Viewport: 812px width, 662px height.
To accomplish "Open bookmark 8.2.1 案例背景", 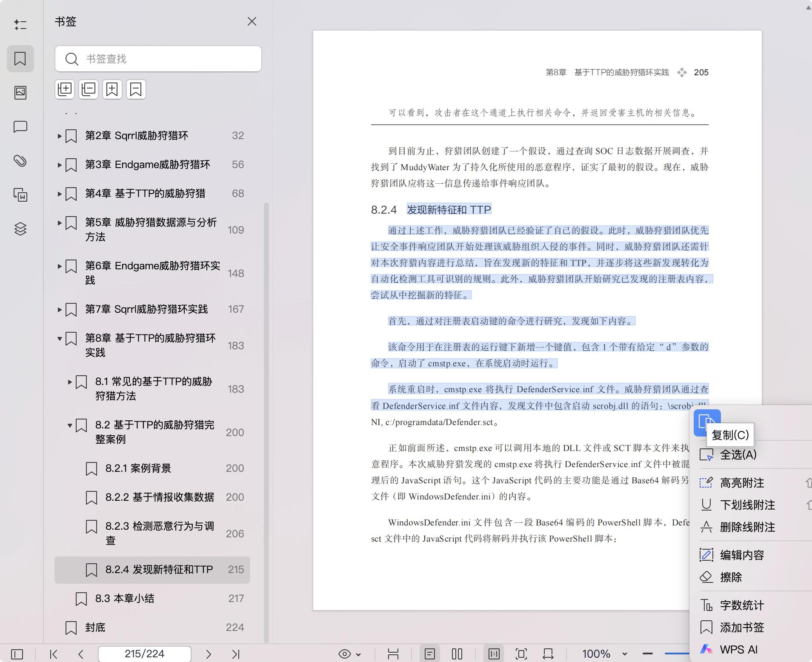I will coord(152,468).
